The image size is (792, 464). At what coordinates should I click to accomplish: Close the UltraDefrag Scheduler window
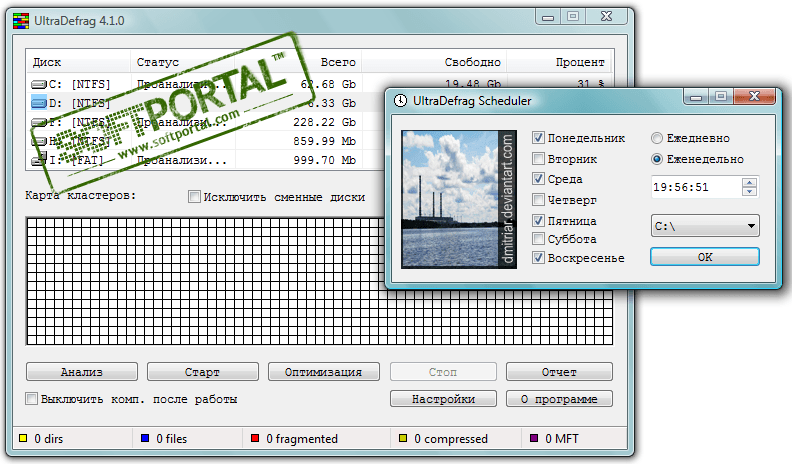[754, 96]
